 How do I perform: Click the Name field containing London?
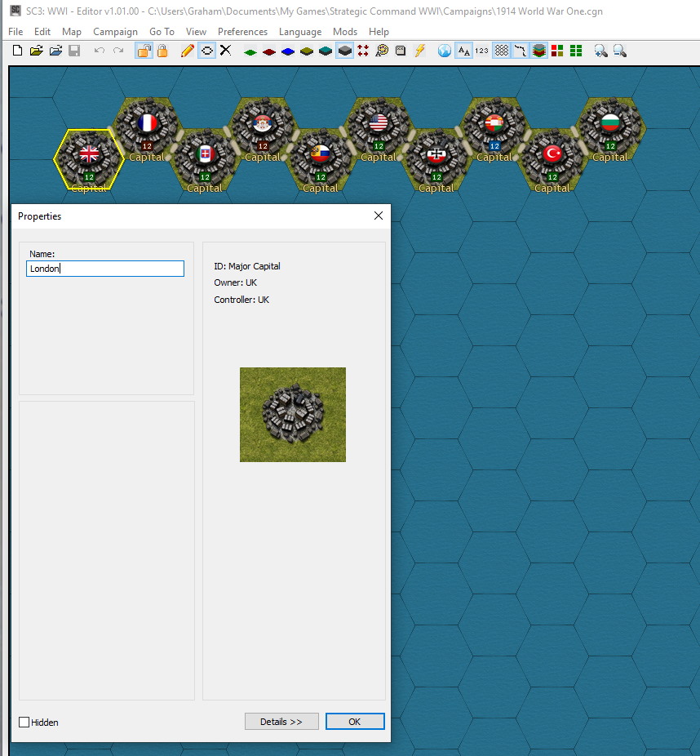click(105, 269)
